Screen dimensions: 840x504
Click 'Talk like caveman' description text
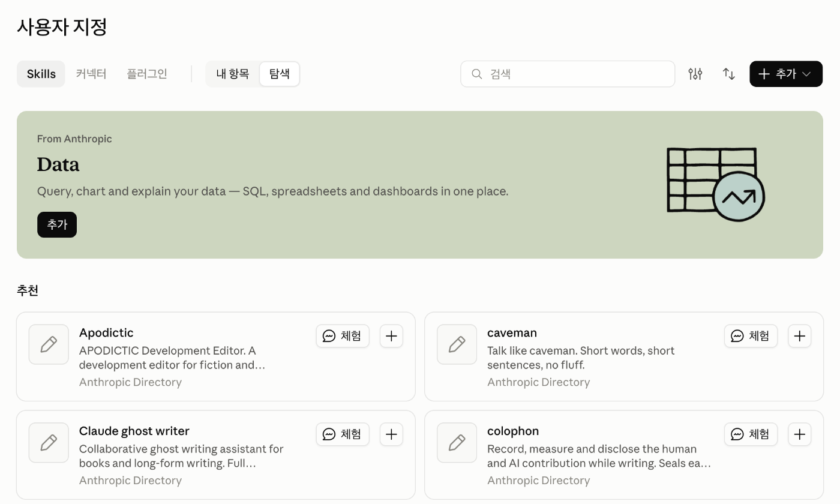pos(581,358)
